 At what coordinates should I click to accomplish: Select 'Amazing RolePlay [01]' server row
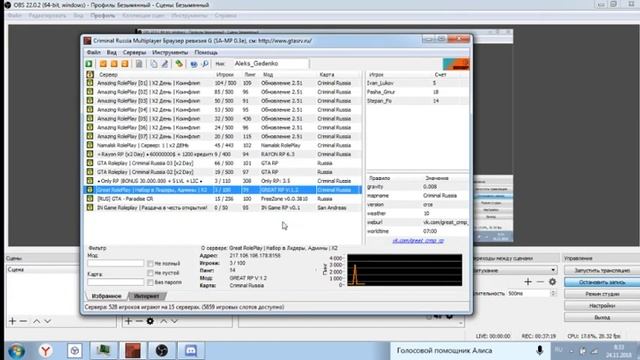(x=222, y=83)
